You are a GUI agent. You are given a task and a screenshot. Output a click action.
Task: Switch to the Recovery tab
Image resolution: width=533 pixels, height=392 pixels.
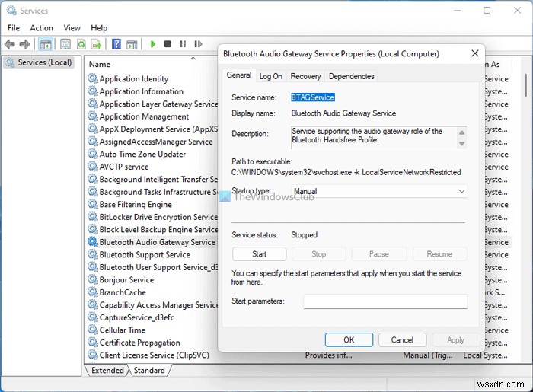[x=305, y=76]
